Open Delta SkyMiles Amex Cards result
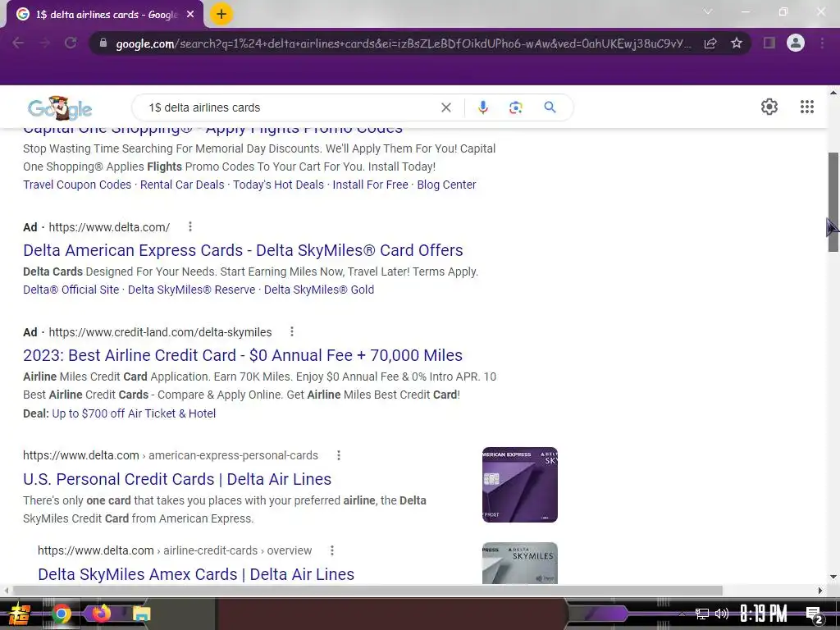Image resolution: width=840 pixels, height=630 pixels. (x=196, y=574)
